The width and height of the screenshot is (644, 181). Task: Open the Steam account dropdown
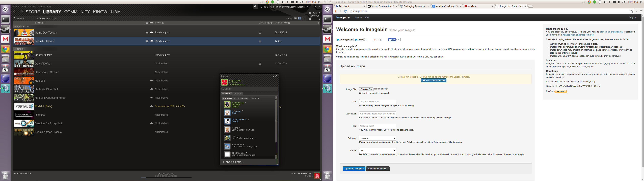tap(289, 7)
